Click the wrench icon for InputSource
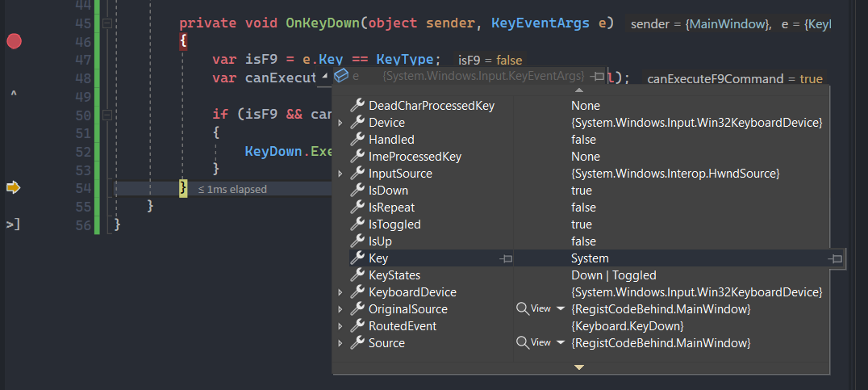This screenshot has height=390, width=868. click(x=357, y=174)
